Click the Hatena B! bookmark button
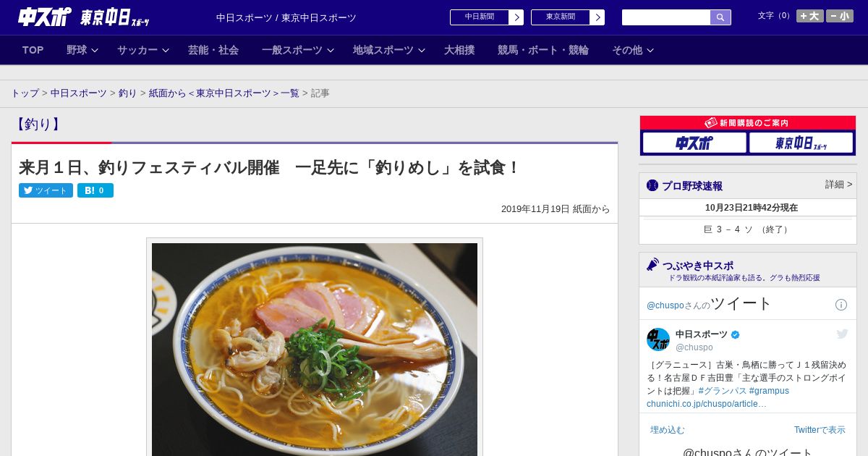868x456 pixels. pos(95,190)
